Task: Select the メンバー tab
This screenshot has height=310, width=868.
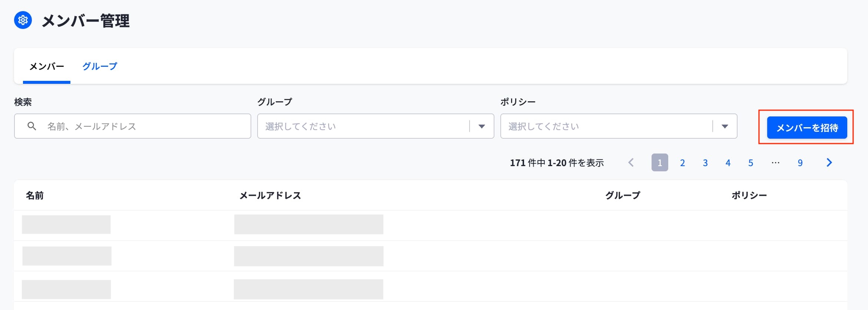Action: pyautogui.click(x=47, y=66)
